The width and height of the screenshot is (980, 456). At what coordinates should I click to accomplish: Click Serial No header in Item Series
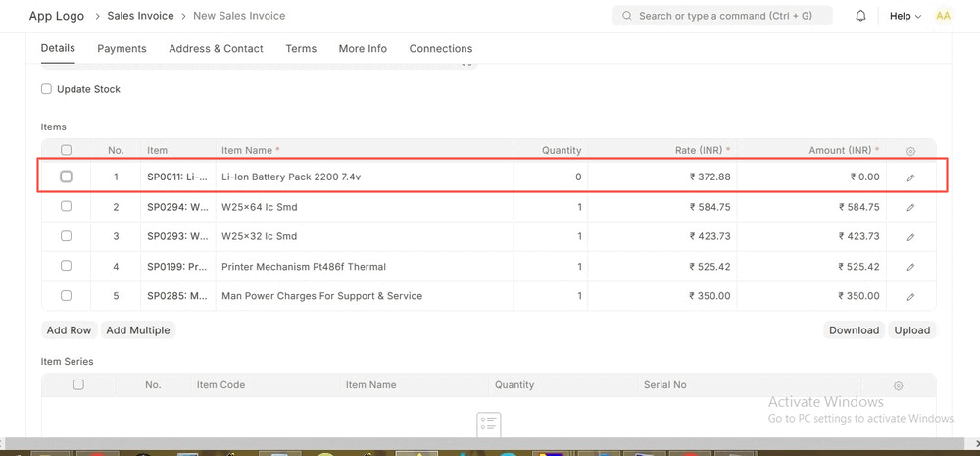click(665, 384)
